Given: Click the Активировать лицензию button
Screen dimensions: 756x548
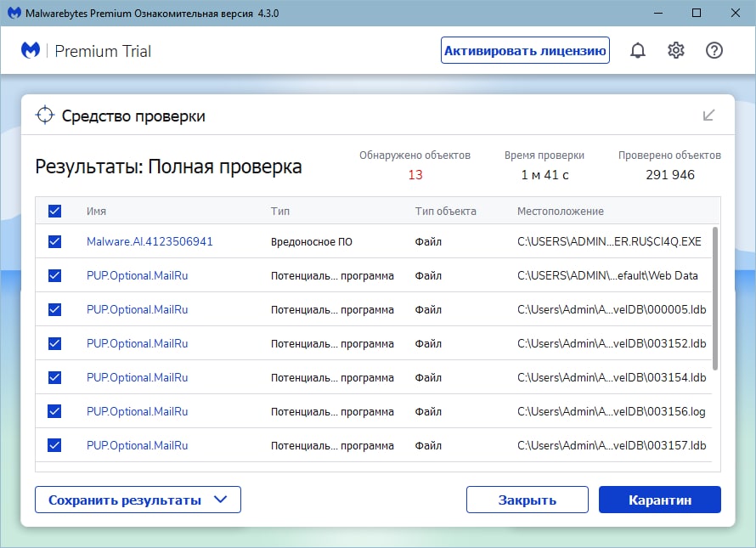Looking at the screenshot, I should point(525,50).
